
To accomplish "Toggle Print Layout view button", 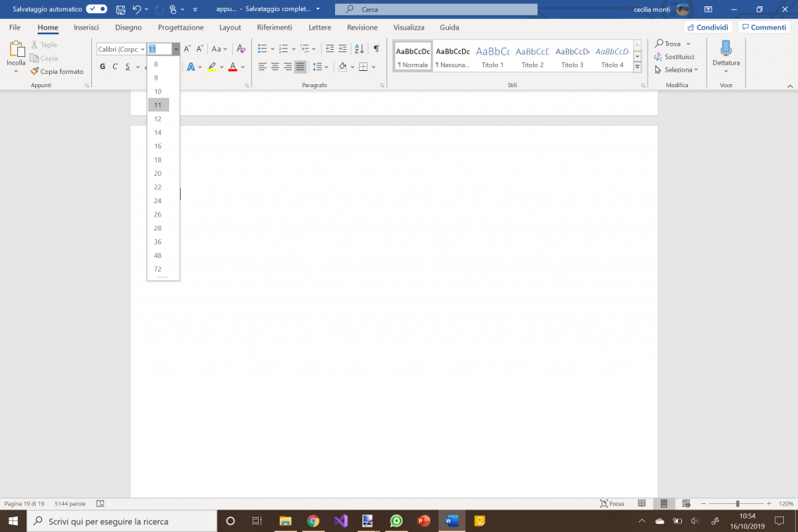I will pyautogui.click(x=664, y=503).
